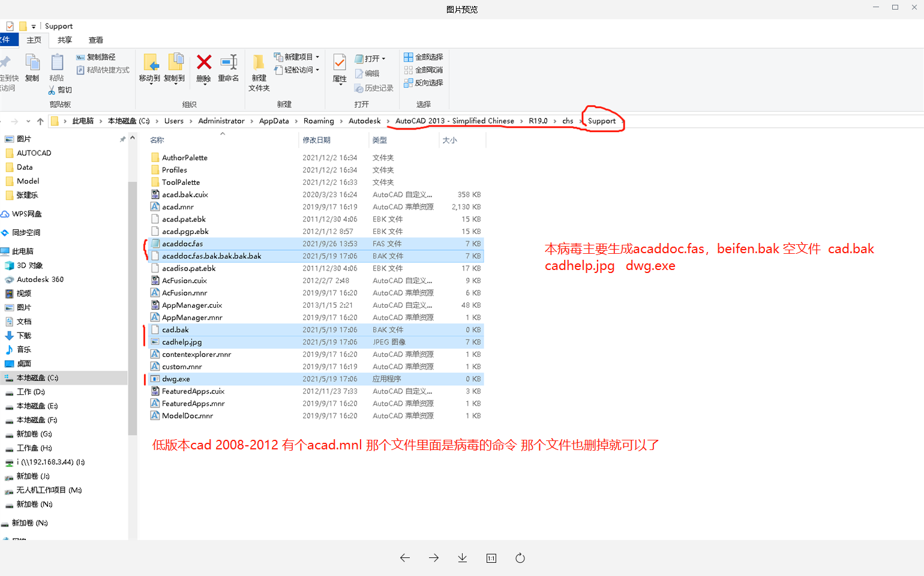Image resolution: width=924 pixels, height=576 pixels.
Task: Expand the Open (打开) dropdown in ribbon
Action: click(371, 59)
